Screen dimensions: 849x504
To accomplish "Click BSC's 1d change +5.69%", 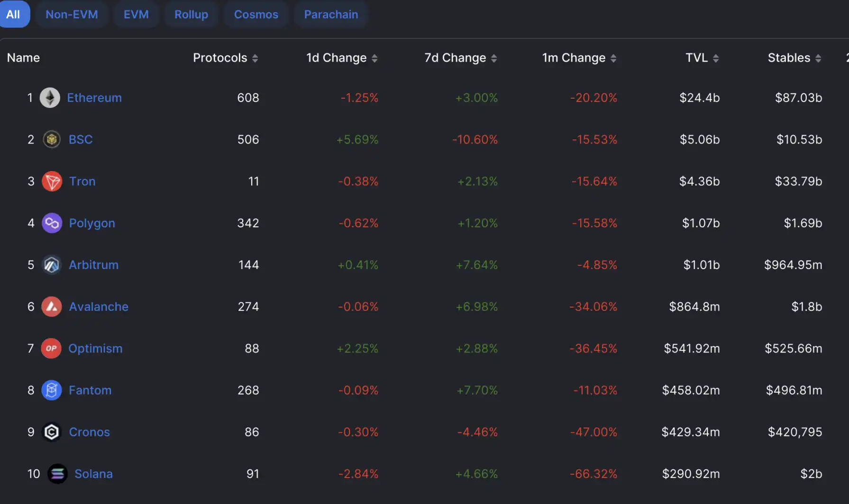I will (357, 139).
